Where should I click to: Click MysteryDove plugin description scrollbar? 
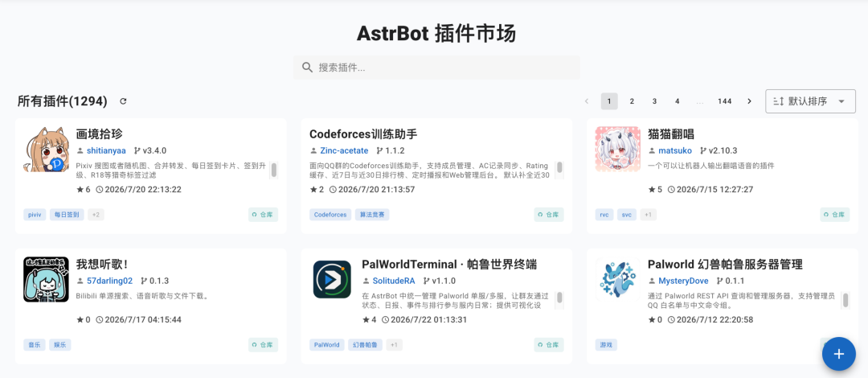845,301
